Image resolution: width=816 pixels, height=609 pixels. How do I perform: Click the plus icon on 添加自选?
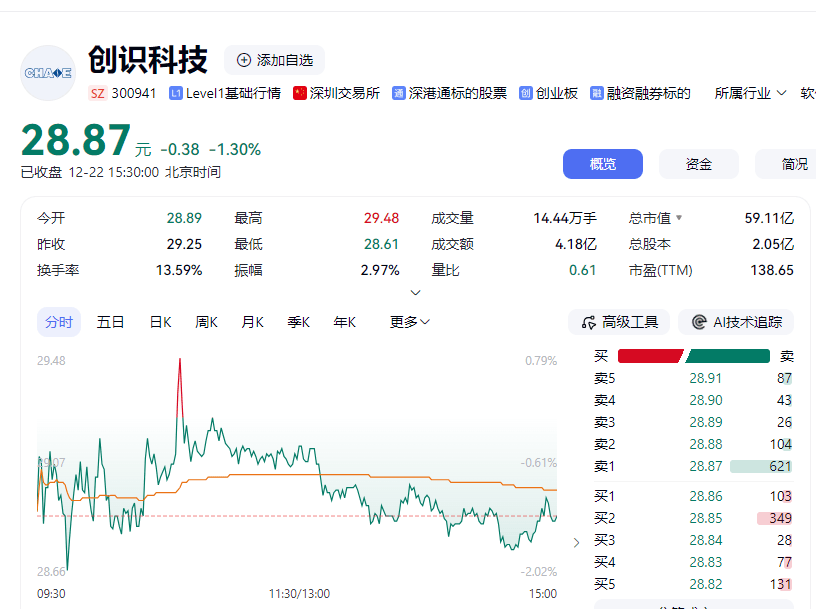point(243,60)
